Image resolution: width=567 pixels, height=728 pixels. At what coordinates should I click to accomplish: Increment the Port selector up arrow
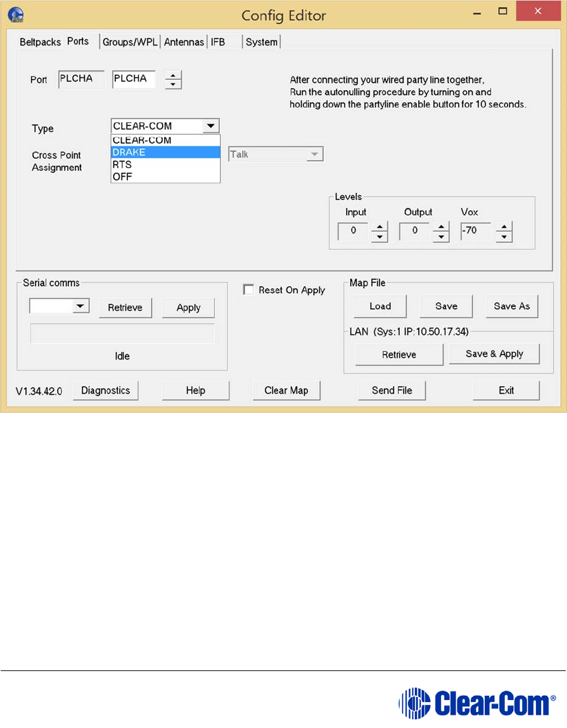[173, 76]
